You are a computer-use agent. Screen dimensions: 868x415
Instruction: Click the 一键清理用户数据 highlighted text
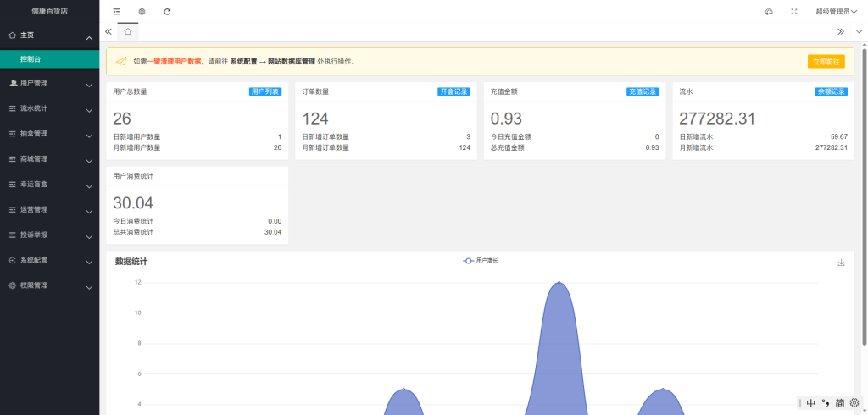(174, 62)
